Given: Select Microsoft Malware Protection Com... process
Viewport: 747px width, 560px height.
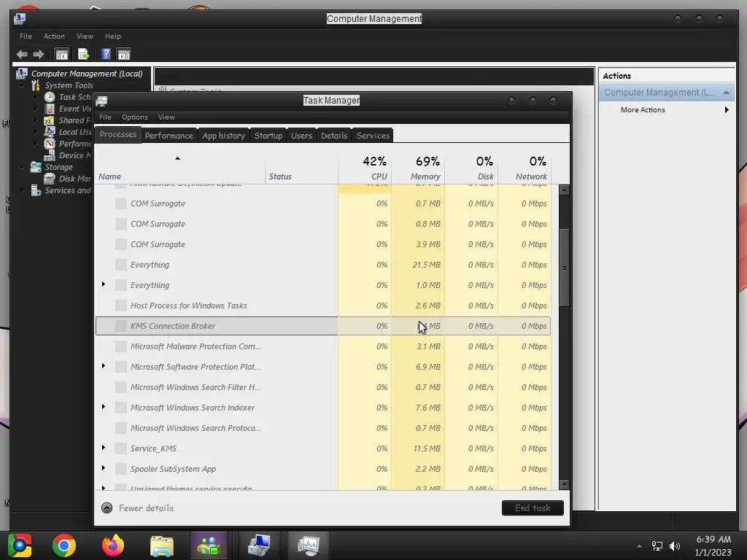Looking at the screenshot, I should pyautogui.click(x=323, y=346).
